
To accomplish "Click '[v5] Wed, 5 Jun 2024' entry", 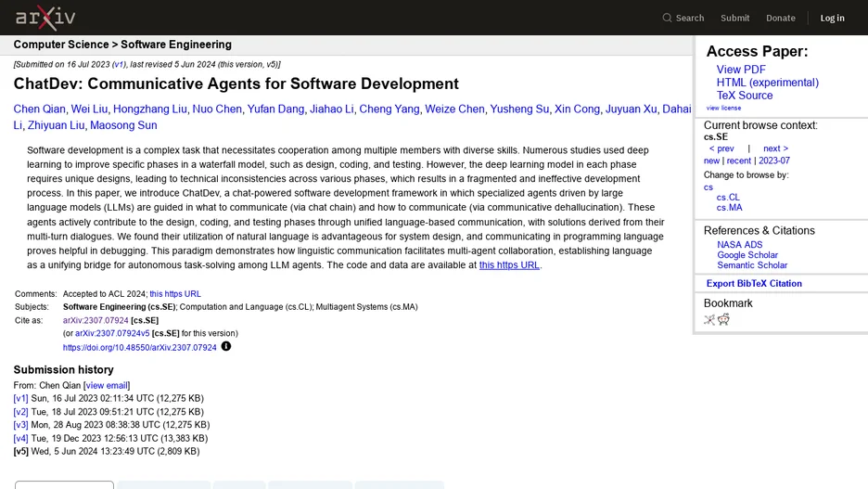I will click(107, 451).
